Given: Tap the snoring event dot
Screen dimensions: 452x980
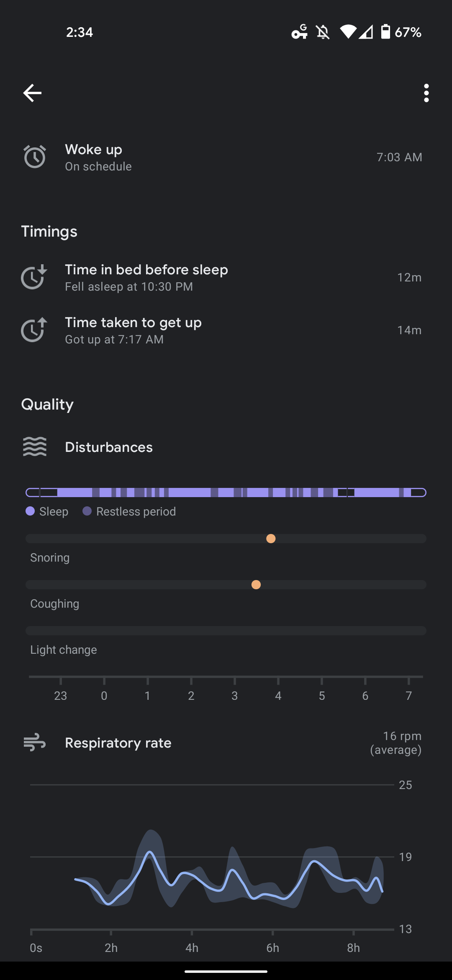Looking at the screenshot, I should (x=271, y=539).
